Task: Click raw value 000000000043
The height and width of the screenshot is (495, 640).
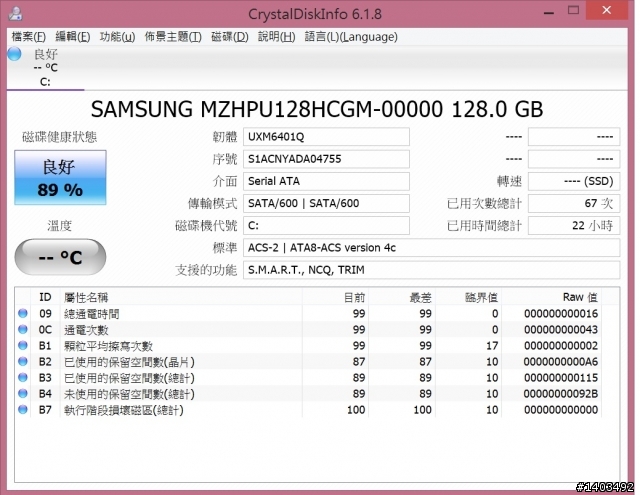Action: point(561,330)
